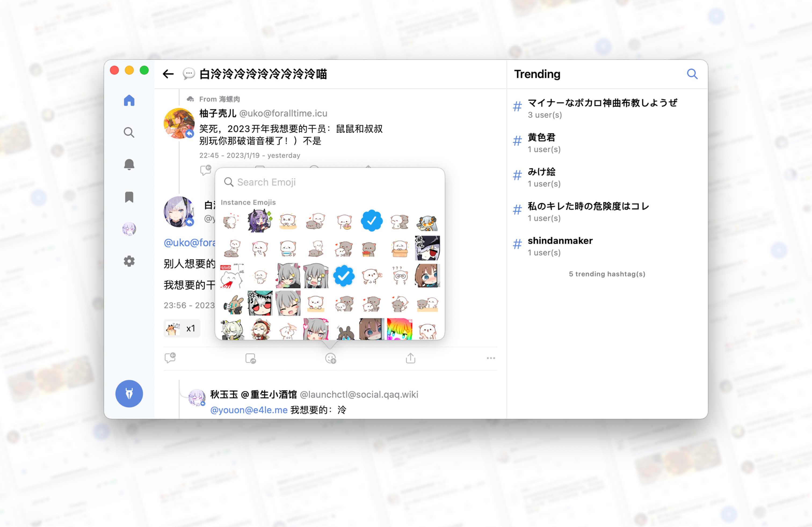Image resolution: width=812 pixels, height=527 pixels.
Task: Open the @youon@e4le.me mention link
Action: [x=249, y=410]
